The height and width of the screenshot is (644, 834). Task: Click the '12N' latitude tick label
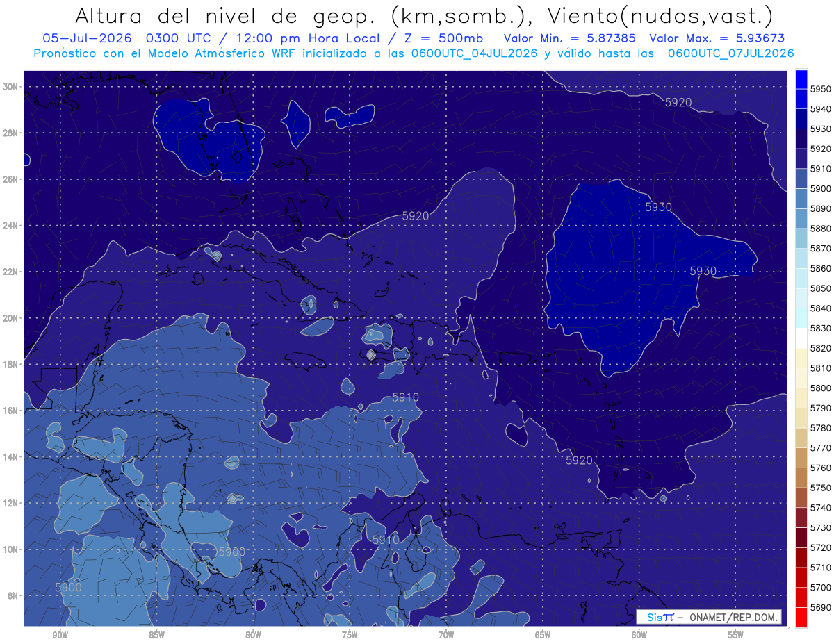coord(10,503)
